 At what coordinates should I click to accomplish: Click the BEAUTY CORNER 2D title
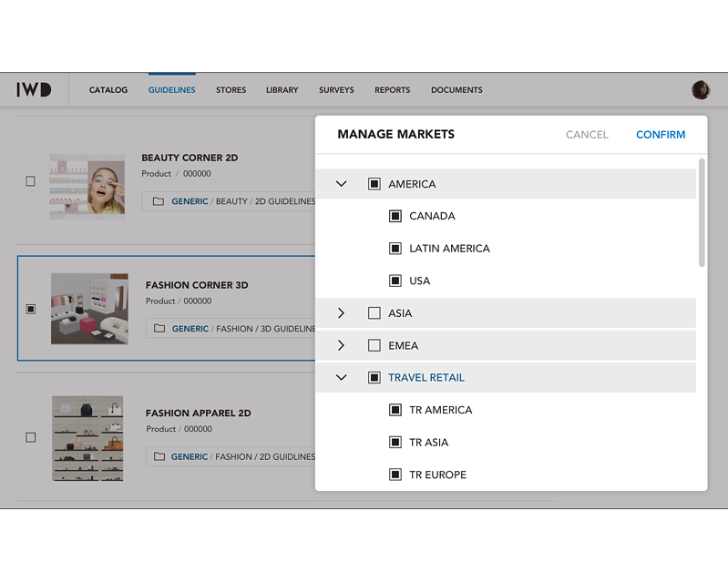[x=190, y=158]
